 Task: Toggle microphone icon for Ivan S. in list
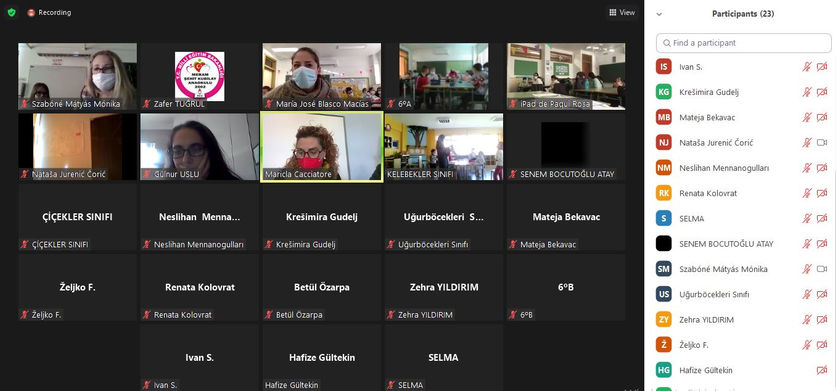(807, 67)
